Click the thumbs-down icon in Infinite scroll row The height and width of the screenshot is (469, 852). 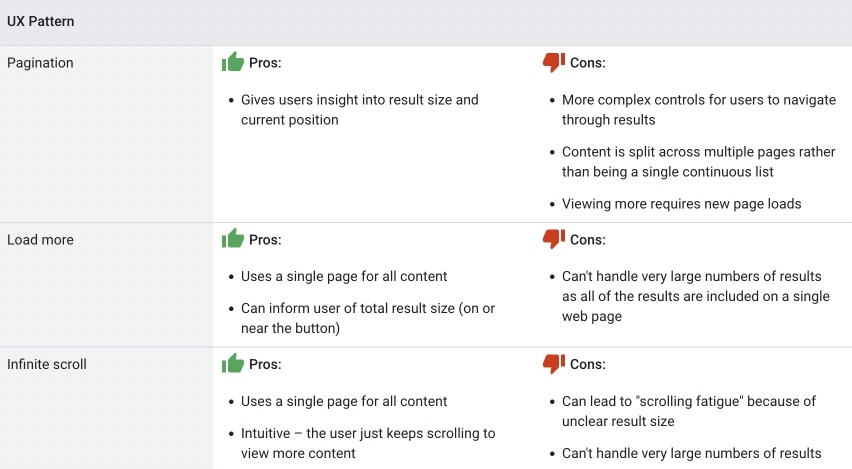point(553,364)
